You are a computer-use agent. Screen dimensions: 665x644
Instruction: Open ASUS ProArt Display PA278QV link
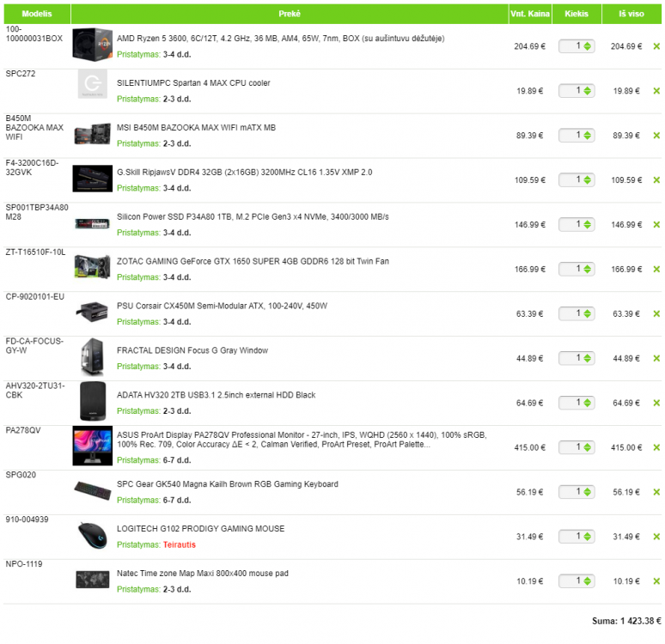(302, 440)
